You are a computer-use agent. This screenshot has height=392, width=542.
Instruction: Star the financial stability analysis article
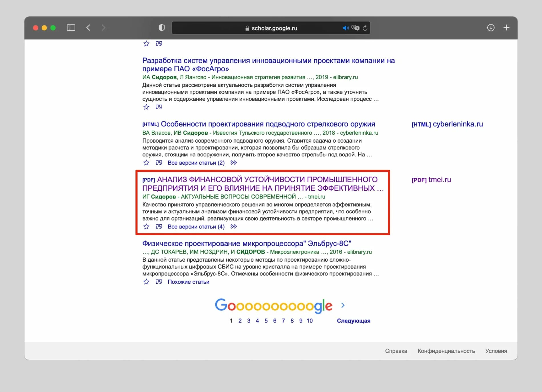[x=146, y=227]
